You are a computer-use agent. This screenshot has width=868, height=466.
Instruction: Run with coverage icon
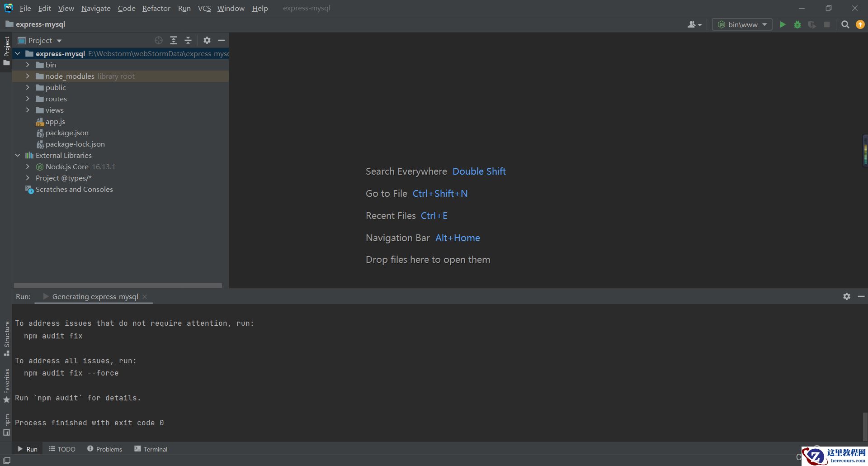(812, 24)
